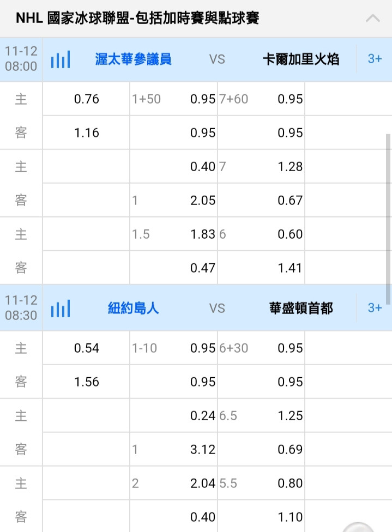Open team 卡爾加里火焰
Screen dimensions: 392x532
pos(301,59)
